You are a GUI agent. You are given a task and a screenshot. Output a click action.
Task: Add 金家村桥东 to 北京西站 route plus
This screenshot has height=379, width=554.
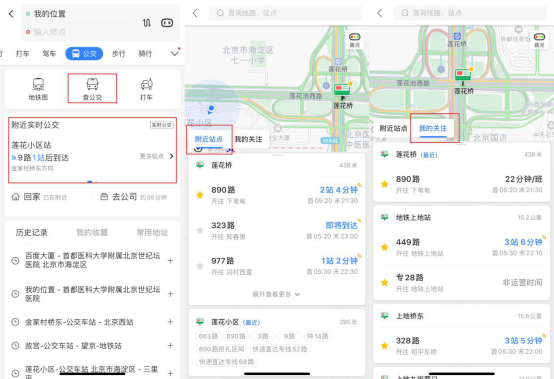170,322
